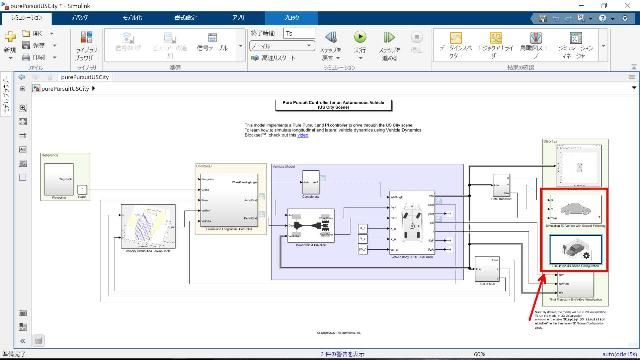Image resolution: width=640 pixels, height=360 pixels.
Task: Expand the Open dropdown arrow
Action: 51,33
